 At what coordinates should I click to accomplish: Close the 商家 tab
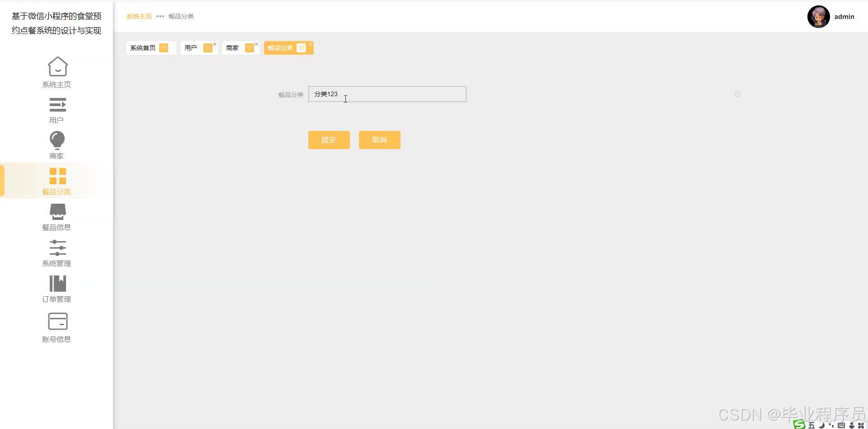click(x=256, y=44)
